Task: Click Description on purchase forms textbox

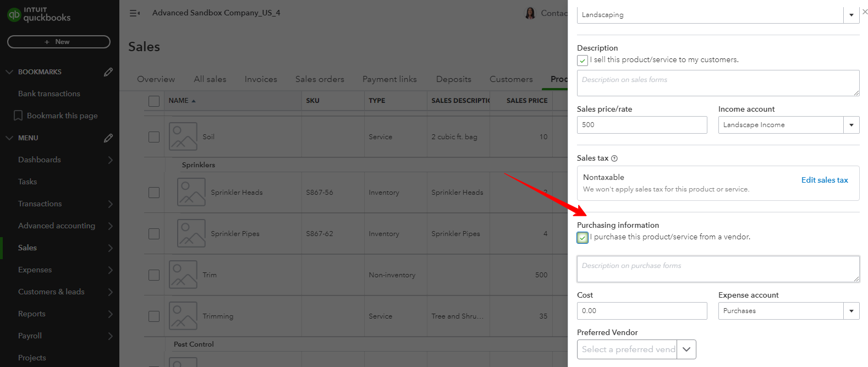Action: 718,269
